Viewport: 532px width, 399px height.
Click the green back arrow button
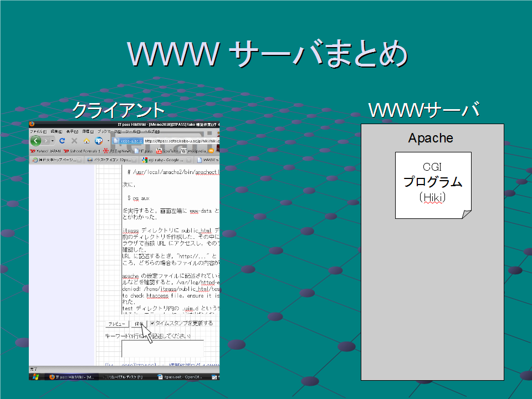tap(37, 141)
